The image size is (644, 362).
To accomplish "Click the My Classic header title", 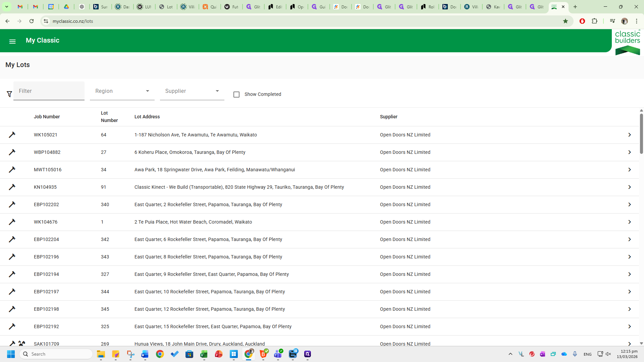I will click(43, 41).
